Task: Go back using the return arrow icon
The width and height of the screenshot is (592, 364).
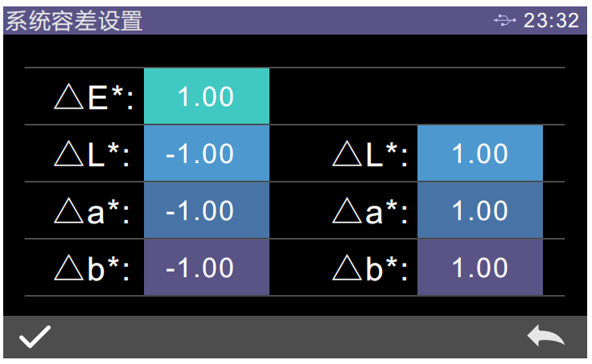Action: 545,337
